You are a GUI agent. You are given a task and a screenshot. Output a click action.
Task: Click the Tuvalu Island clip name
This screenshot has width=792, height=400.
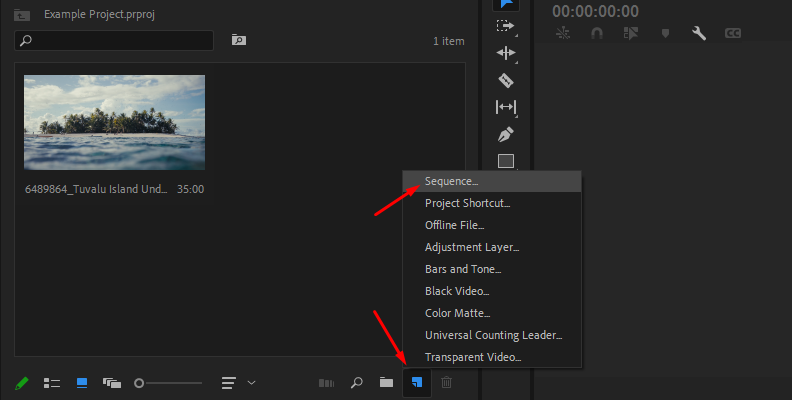96,189
